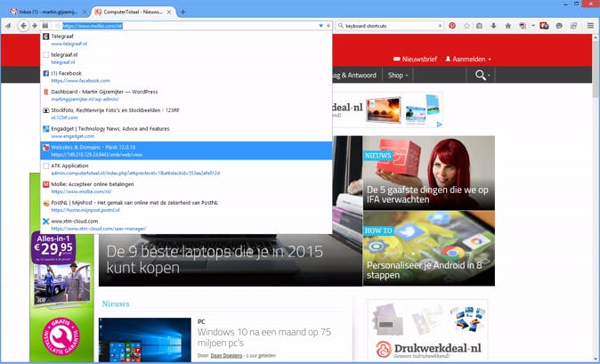Click the browser forward arrow
This screenshot has height=364, width=600.
coord(35,26)
